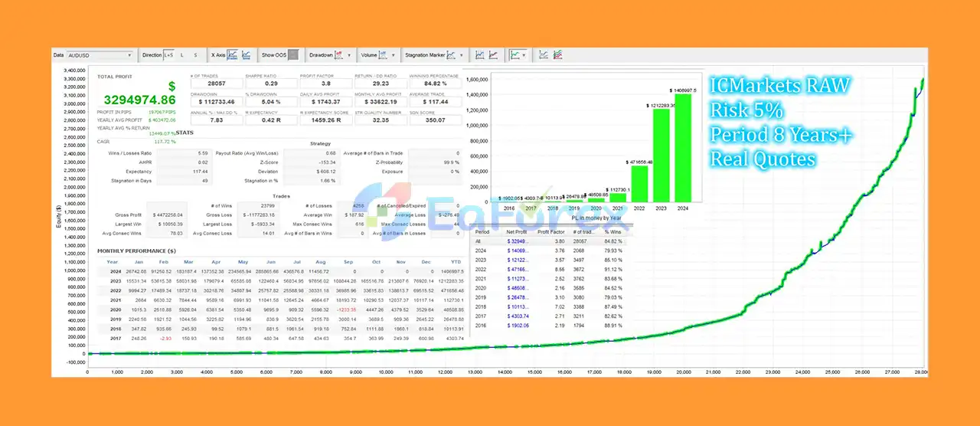Click the Monthly Avg Profit value $ 33622.19

click(380, 102)
